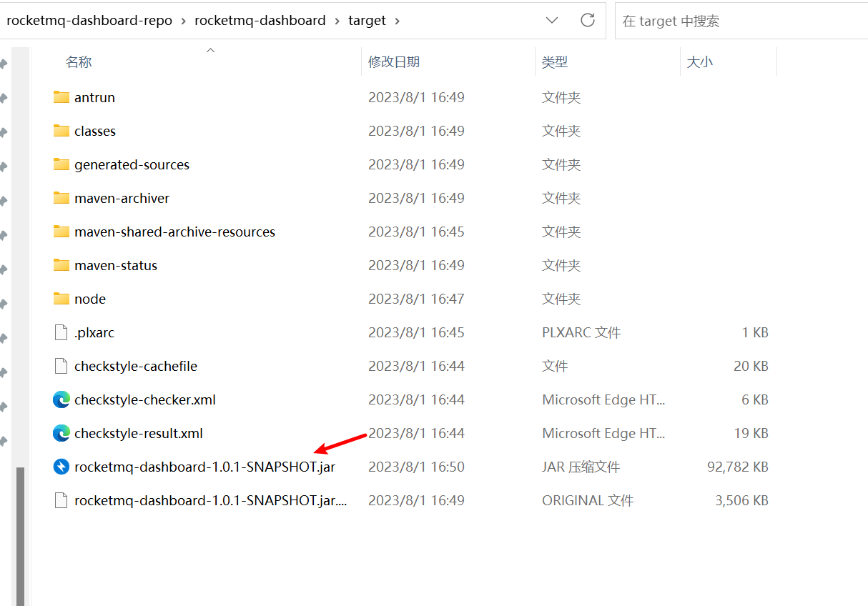Expand the chevron after rocketmq-dashboard-repo
Screen dimensions: 868x606
(x=184, y=21)
